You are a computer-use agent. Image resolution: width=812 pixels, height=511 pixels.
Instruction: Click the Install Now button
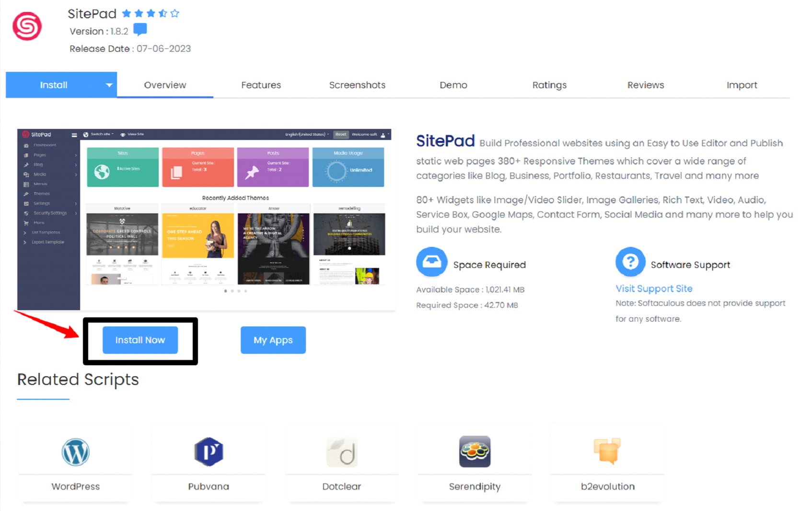[140, 340]
